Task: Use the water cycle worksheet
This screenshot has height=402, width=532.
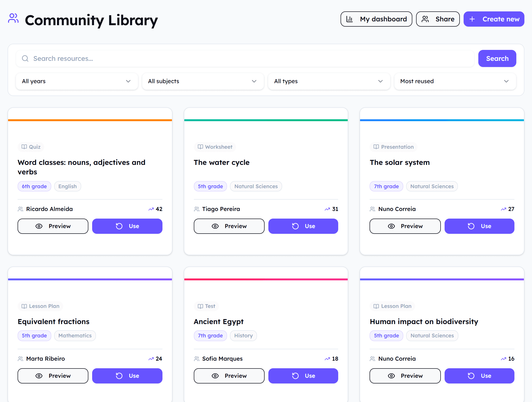Action: (303, 226)
